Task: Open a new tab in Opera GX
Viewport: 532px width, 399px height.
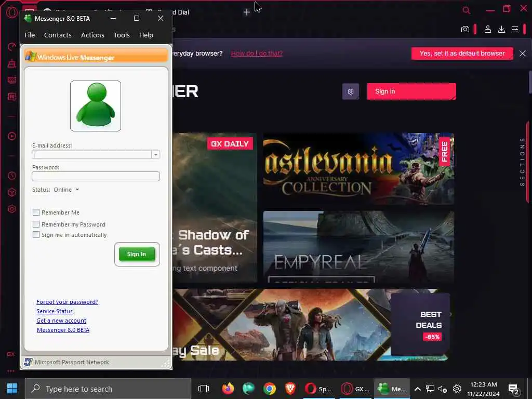Action: [247, 12]
